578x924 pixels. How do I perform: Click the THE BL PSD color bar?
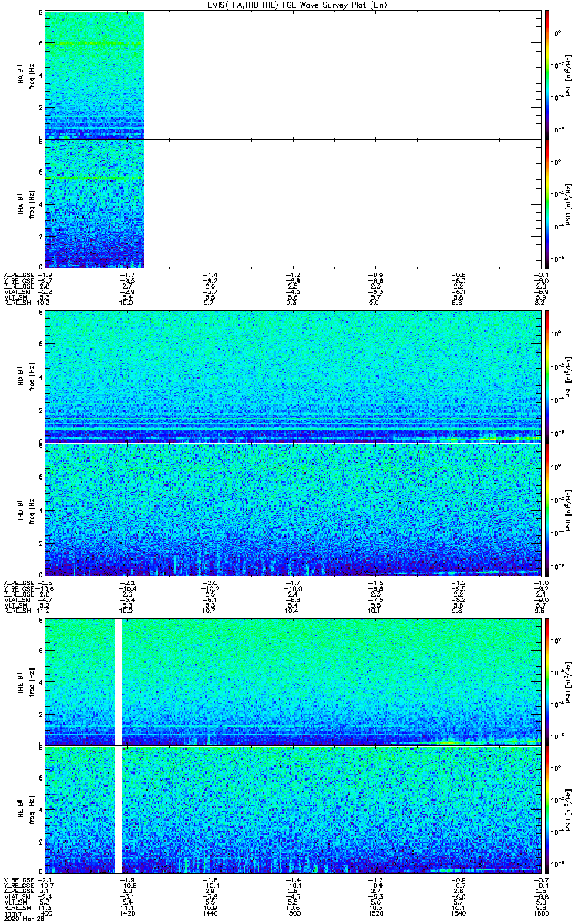[x=547, y=681]
